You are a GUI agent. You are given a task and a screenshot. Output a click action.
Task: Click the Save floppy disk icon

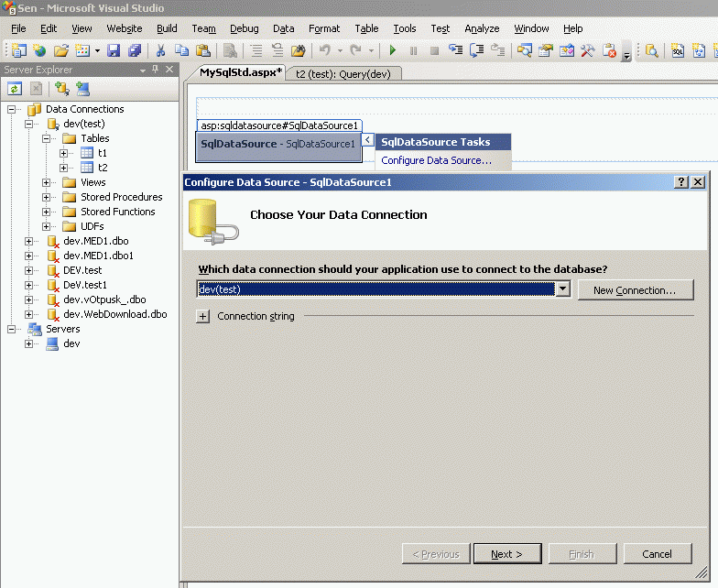click(x=114, y=50)
